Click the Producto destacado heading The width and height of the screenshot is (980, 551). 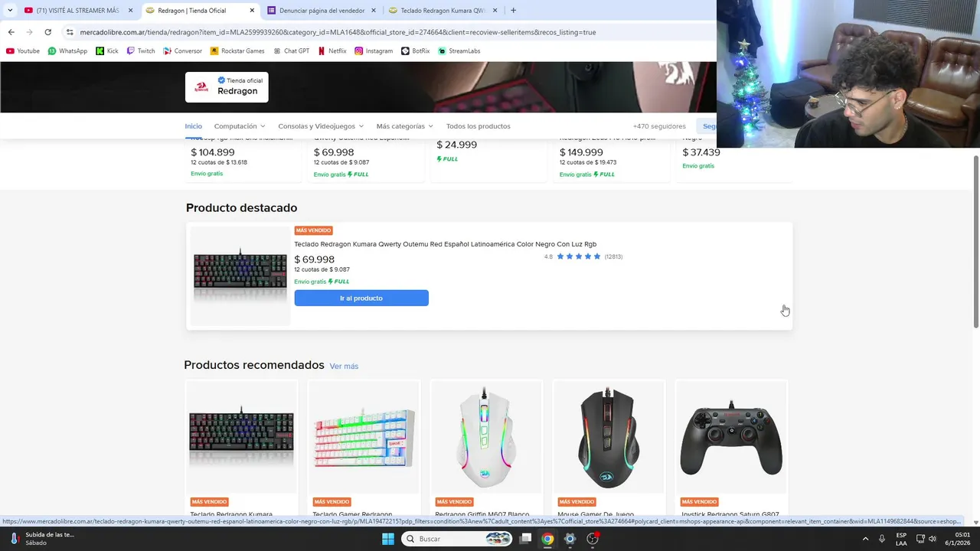pos(241,208)
